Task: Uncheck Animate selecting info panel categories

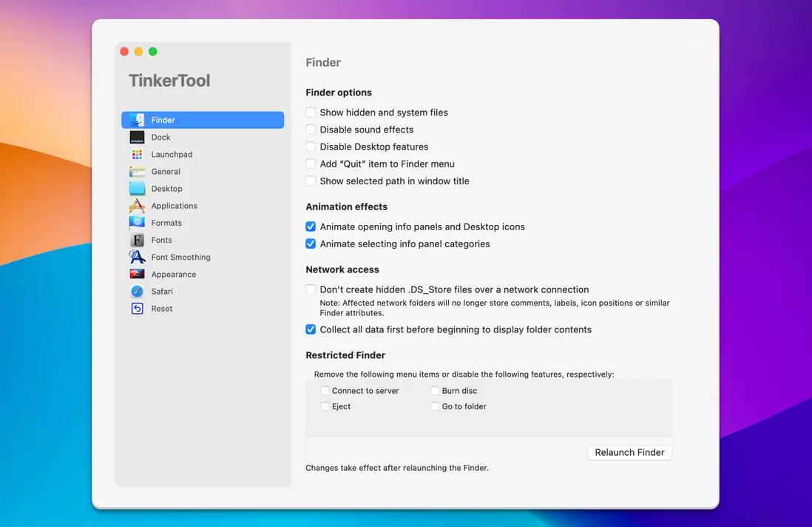Action: tap(311, 244)
